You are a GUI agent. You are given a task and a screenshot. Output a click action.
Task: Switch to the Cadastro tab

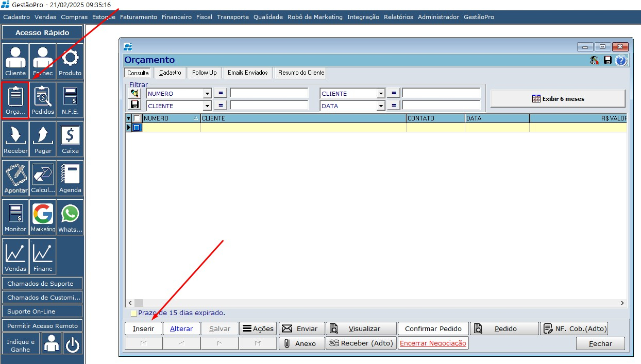coord(170,73)
